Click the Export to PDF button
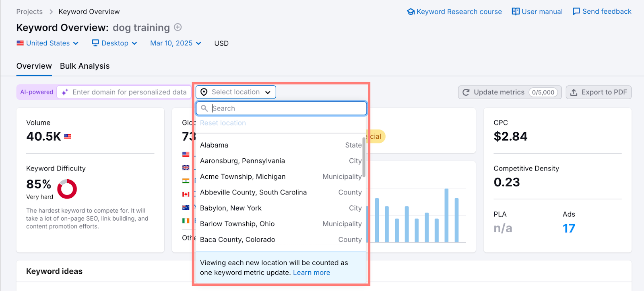644x291 pixels. (599, 92)
